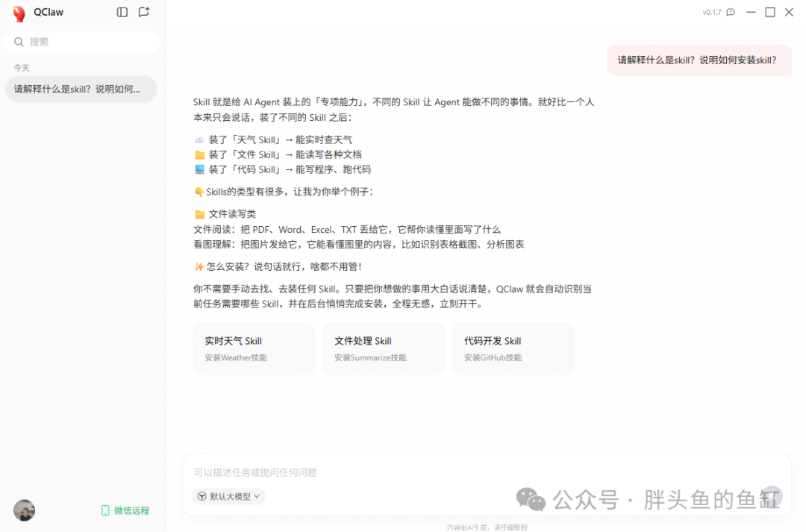Select the 文件处理 Skill card
The image size is (806, 532).
point(384,348)
